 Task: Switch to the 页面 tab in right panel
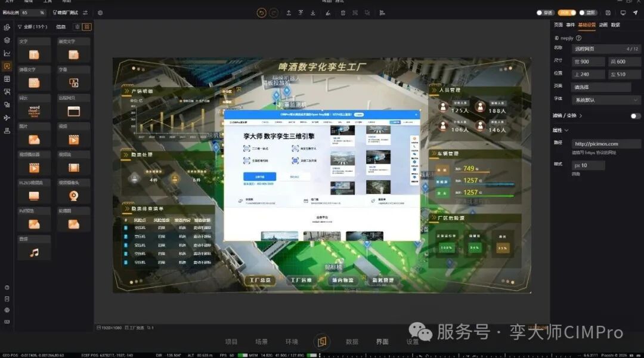tap(559, 25)
